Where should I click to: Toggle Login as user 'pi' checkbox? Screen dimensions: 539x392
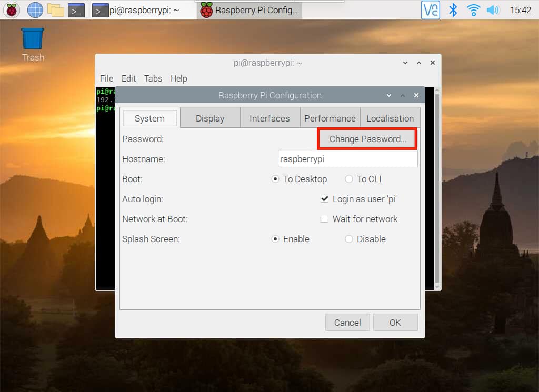[325, 199]
